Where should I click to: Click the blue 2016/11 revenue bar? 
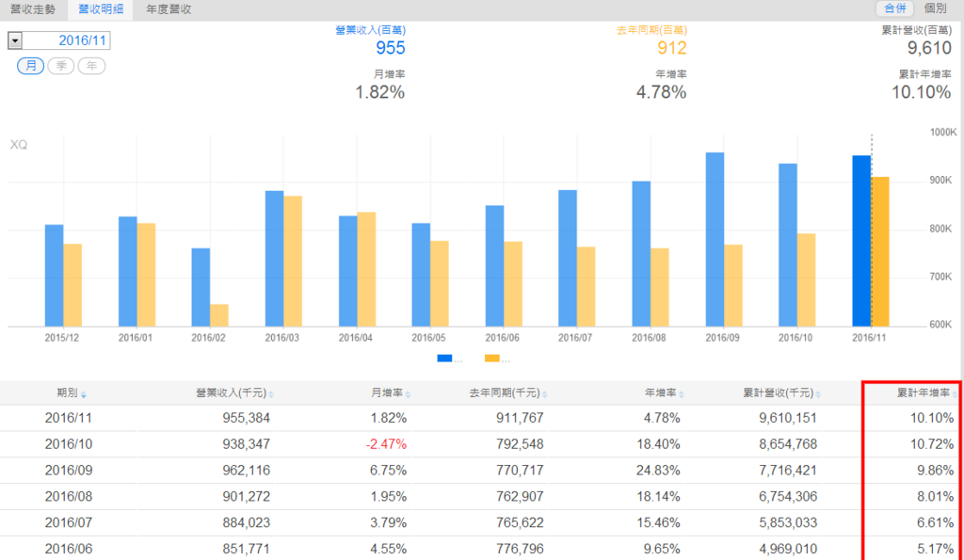[x=861, y=241]
